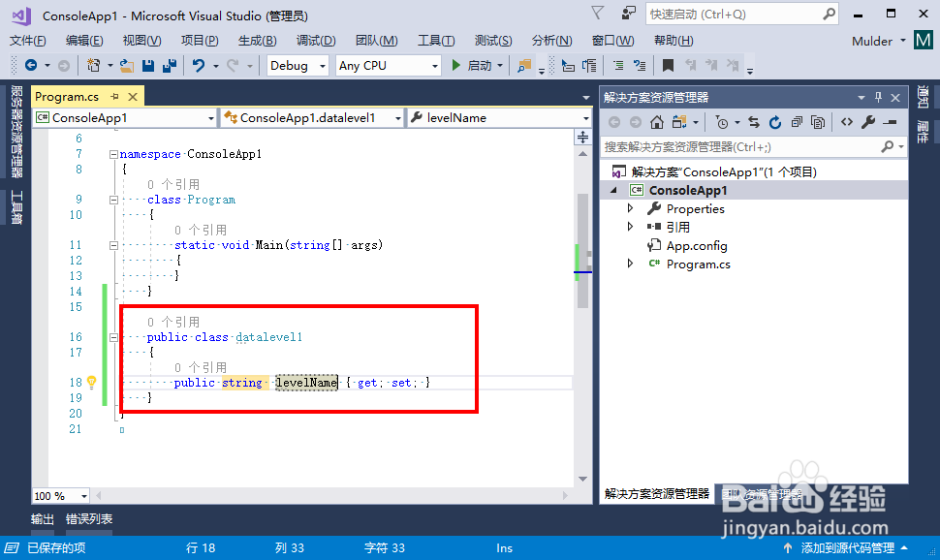
Task: Click the Collapse All icon in Solution Explorer
Action: 797,122
